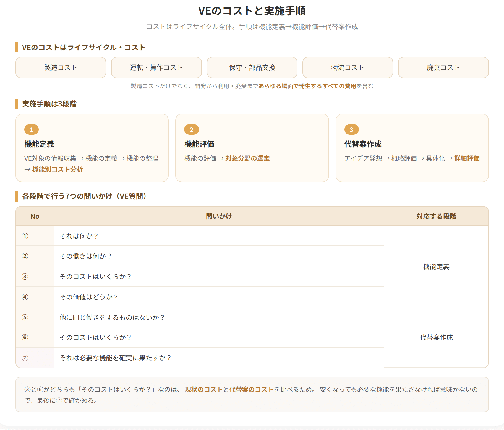Click the section heading VEのコストはライフサイクル・コスト
This screenshot has height=430, width=504.
point(83,47)
